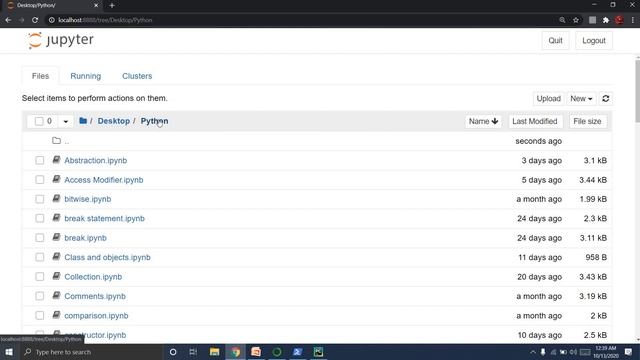Open File Explorer from taskbar

[x=214, y=352]
